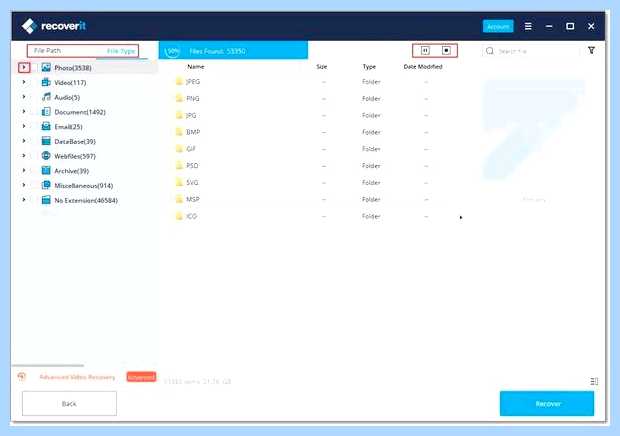Open the Advanced Video Recovery link
Screen dimensions: 620x436
[77, 377]
